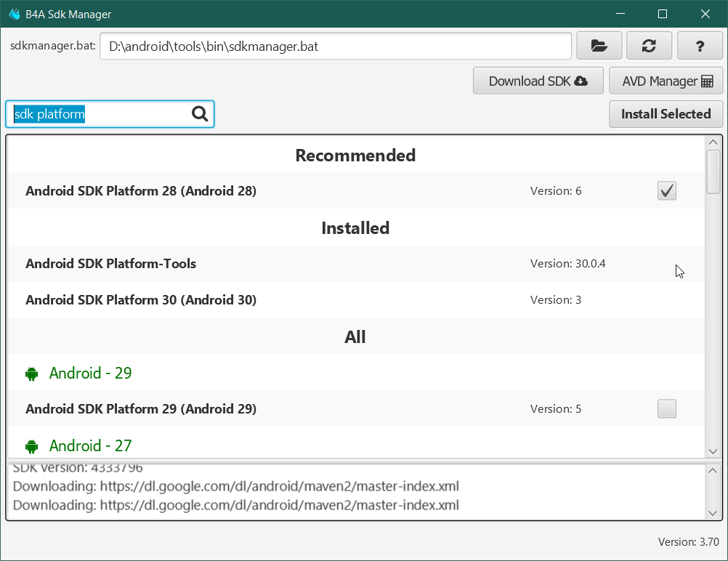This screenshot has height=561, width=728.
Task: Uncheck Android SDK Platform 28 checkbox
Action: tap(666, 191)
